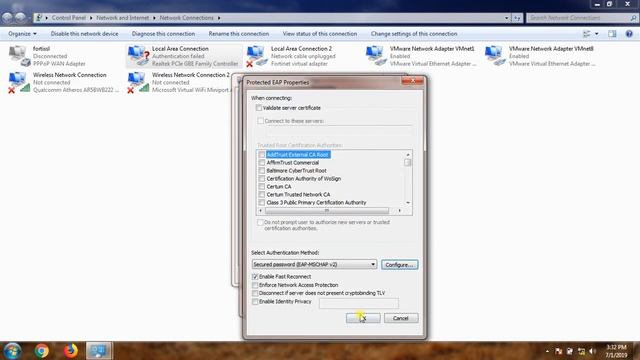Toggle the preview pane icon

click(612, 34)
